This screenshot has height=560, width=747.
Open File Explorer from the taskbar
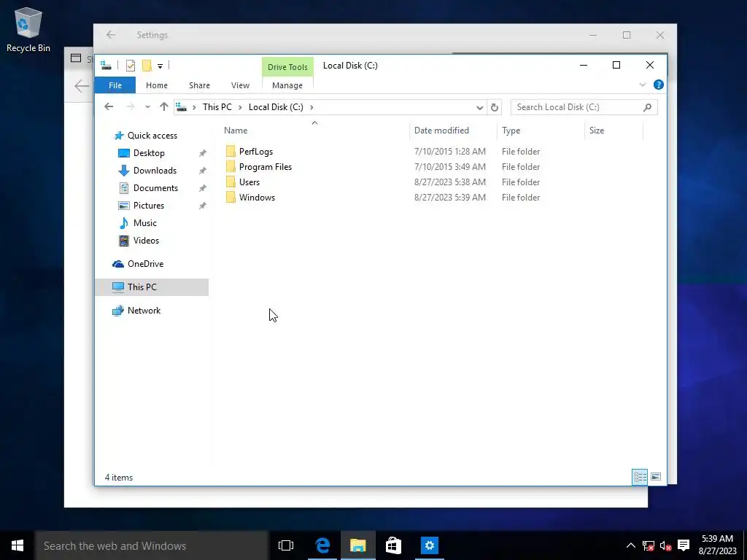click(357, 545)
